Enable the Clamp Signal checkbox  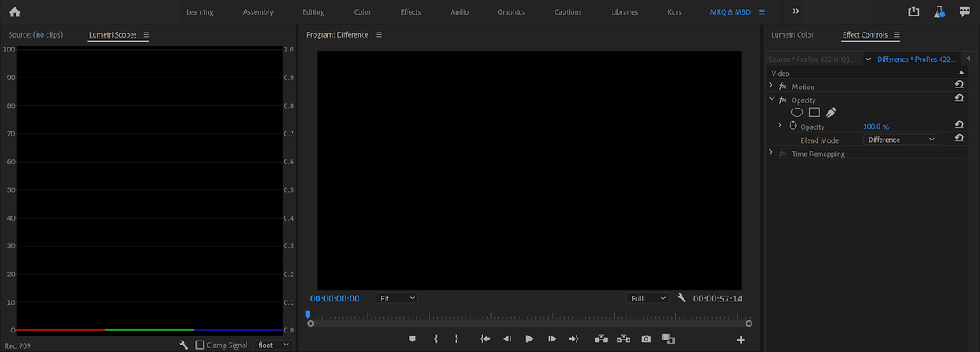[200, 345]
